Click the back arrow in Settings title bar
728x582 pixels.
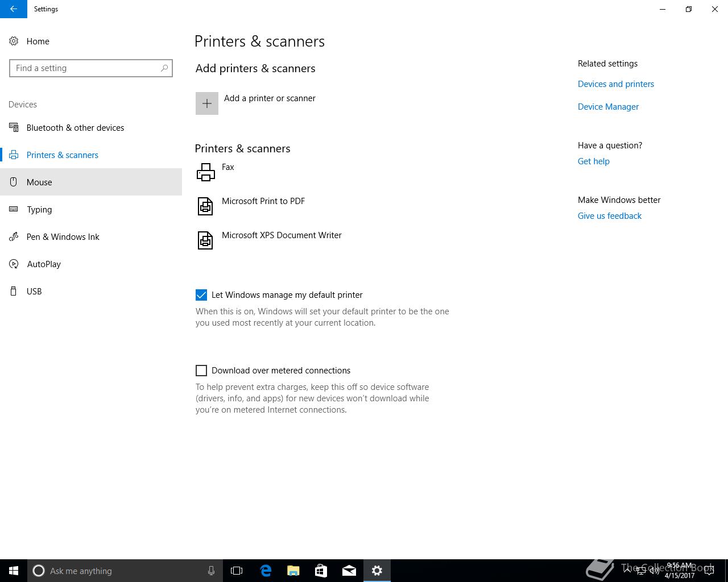[x=14, y=9]
